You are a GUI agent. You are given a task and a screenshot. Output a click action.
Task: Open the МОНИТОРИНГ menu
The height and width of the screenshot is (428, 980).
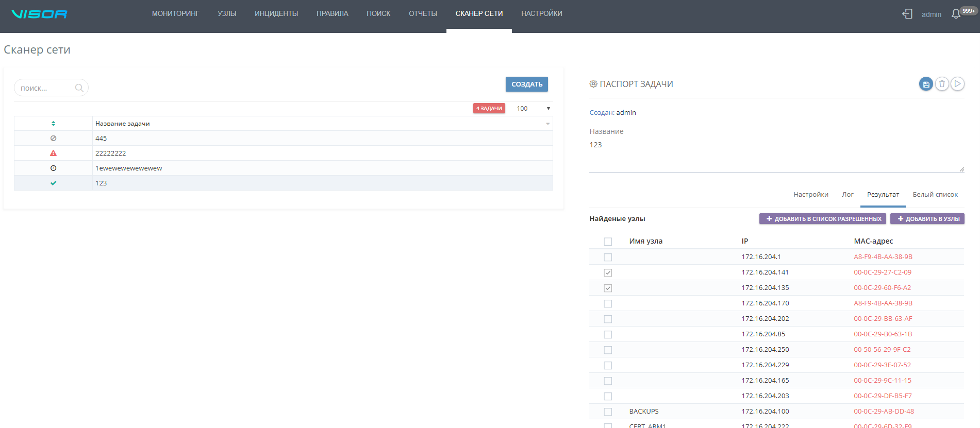click(x=175, y=14)
